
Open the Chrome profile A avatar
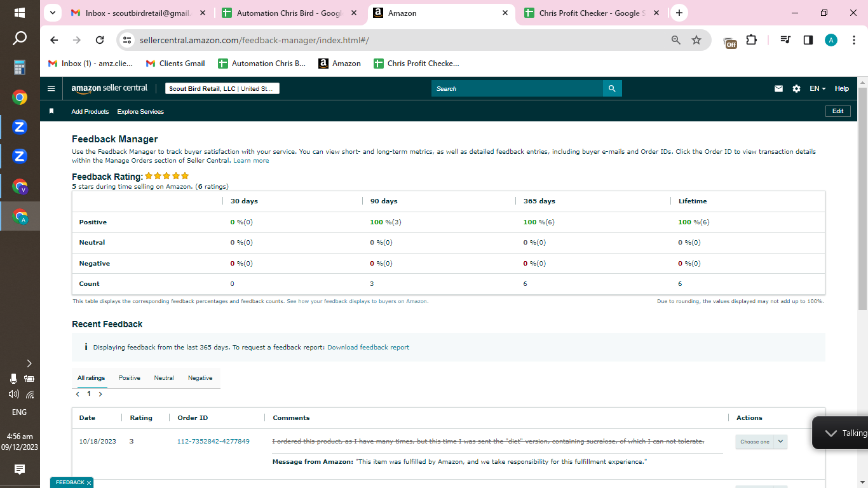pyautogui.click(x=831, y=40)
